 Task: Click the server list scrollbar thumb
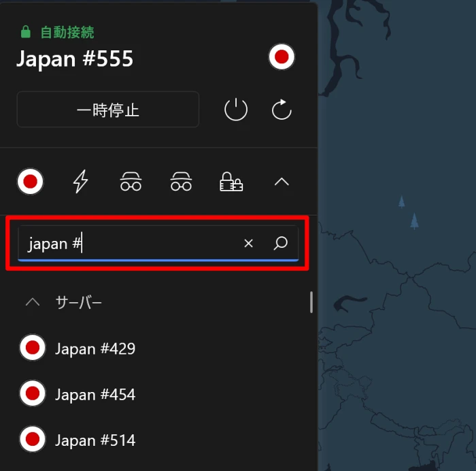[311, 302]
